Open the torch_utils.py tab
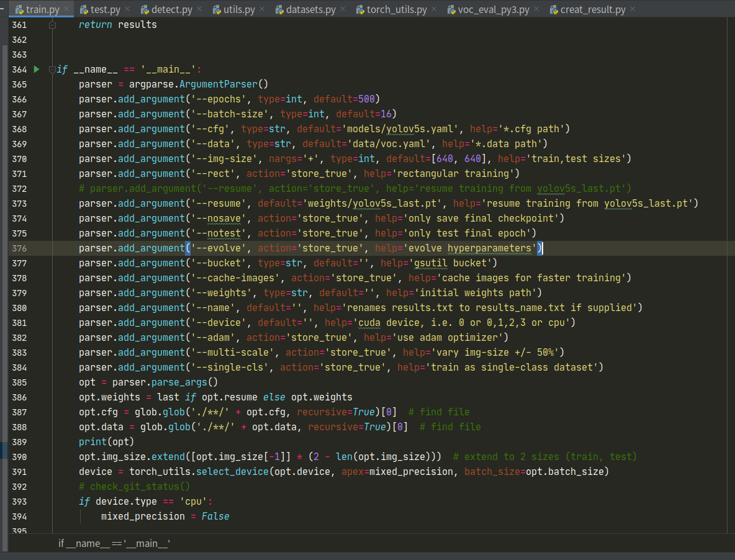 pos(397,9)
